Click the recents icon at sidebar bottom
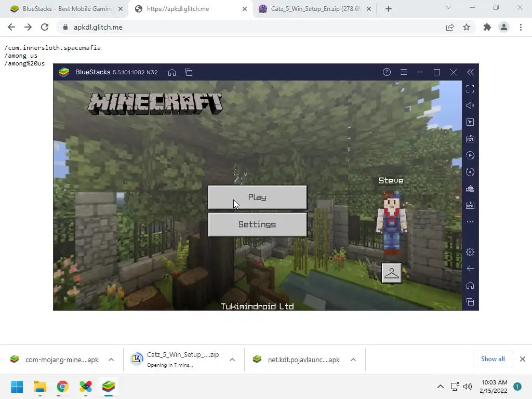This screenshot has height=399, width=532. 470,302
